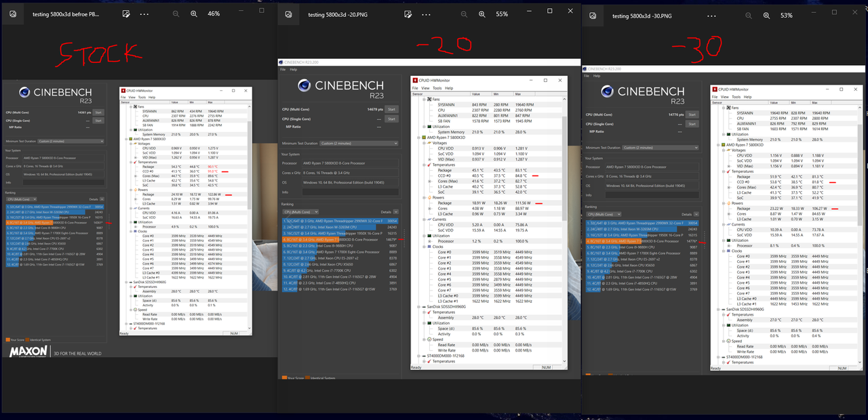Click Photos app icon beside 'befroe PB' title
868x420 pixels.
[x=12, y=14]
